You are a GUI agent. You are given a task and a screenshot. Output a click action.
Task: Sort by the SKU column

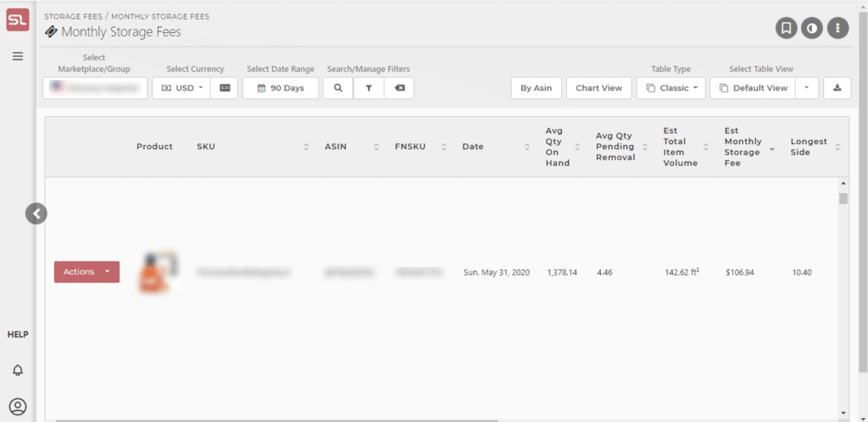[x=305, y=147]
